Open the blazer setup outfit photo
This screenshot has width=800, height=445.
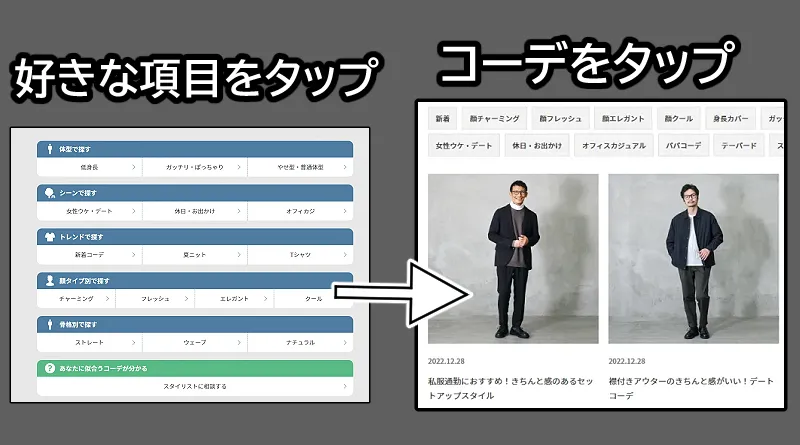tap(513, 259)
